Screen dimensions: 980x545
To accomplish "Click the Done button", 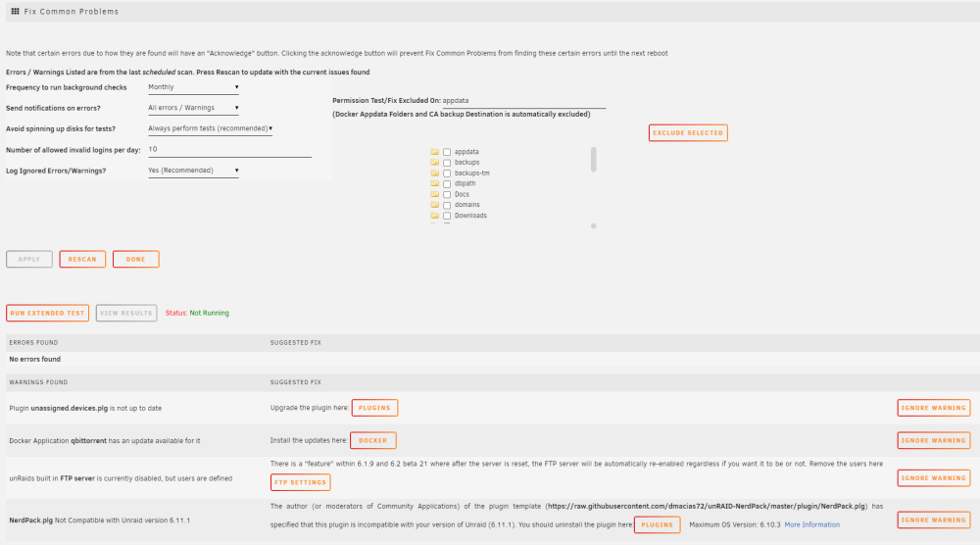I will 135,260.
